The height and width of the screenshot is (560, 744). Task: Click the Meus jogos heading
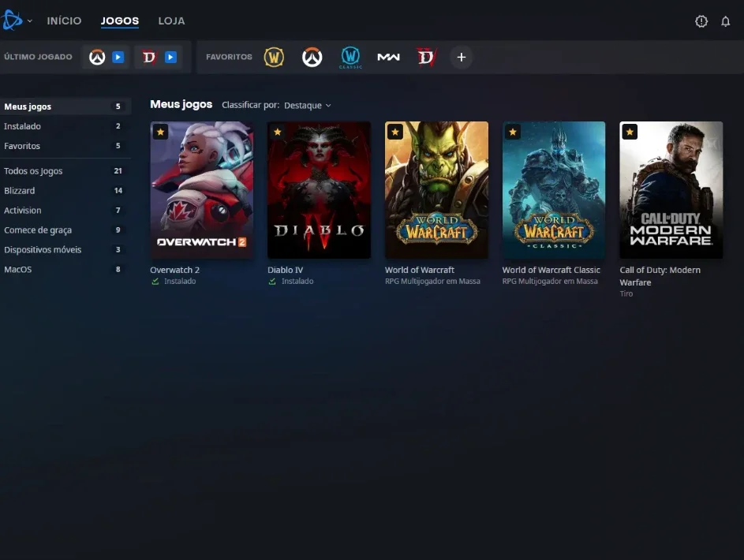(x=181, y=104)
